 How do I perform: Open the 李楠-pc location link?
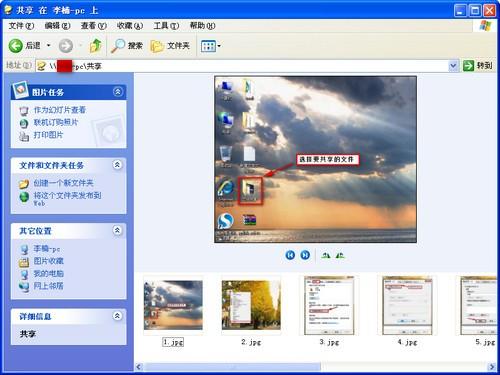(47, 249)
